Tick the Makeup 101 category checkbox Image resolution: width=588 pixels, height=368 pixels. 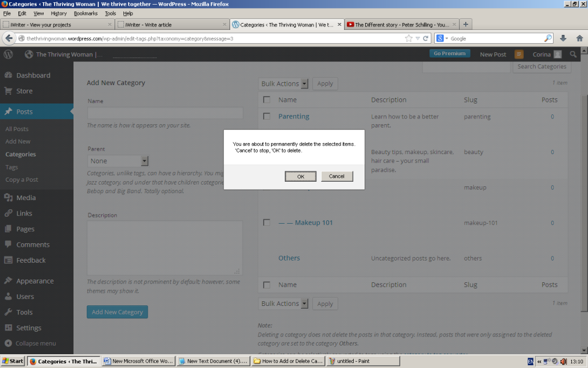click(266, 223)
